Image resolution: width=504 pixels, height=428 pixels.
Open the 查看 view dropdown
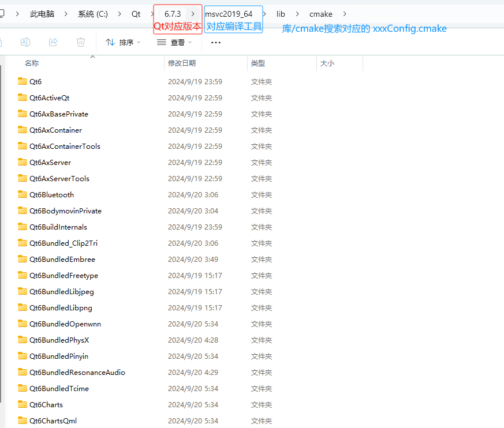coord(174,42)
